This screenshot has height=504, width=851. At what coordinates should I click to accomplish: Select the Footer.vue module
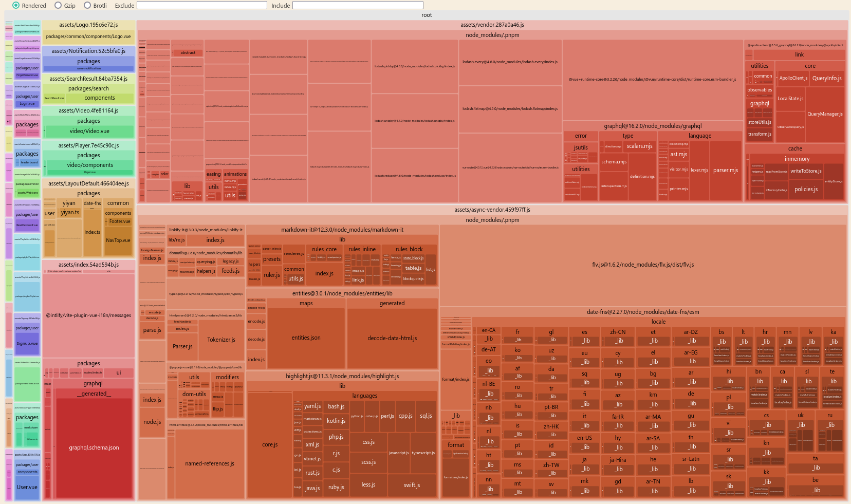click(119, 221)
